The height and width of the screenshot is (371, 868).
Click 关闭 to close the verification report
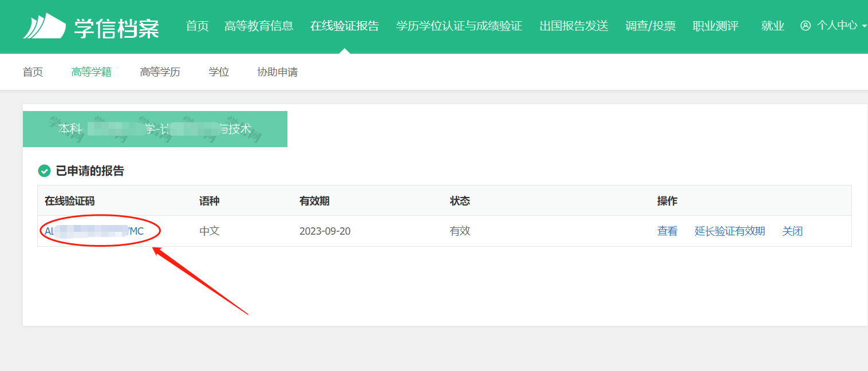[792, 231]
